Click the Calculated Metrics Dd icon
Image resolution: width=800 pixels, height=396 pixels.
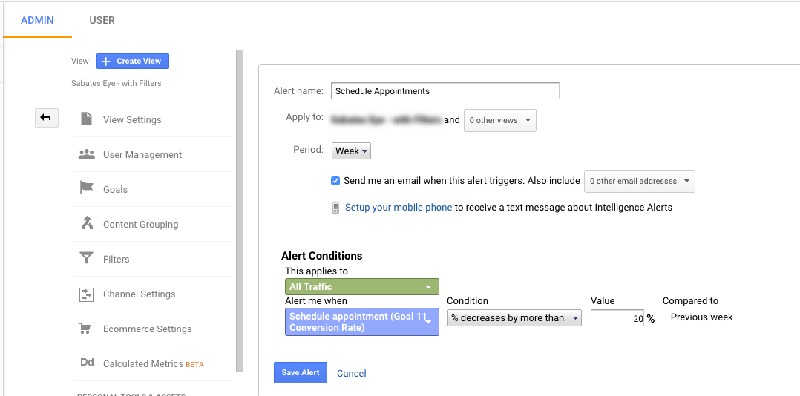pyautogui.click(x=87, y=363)
